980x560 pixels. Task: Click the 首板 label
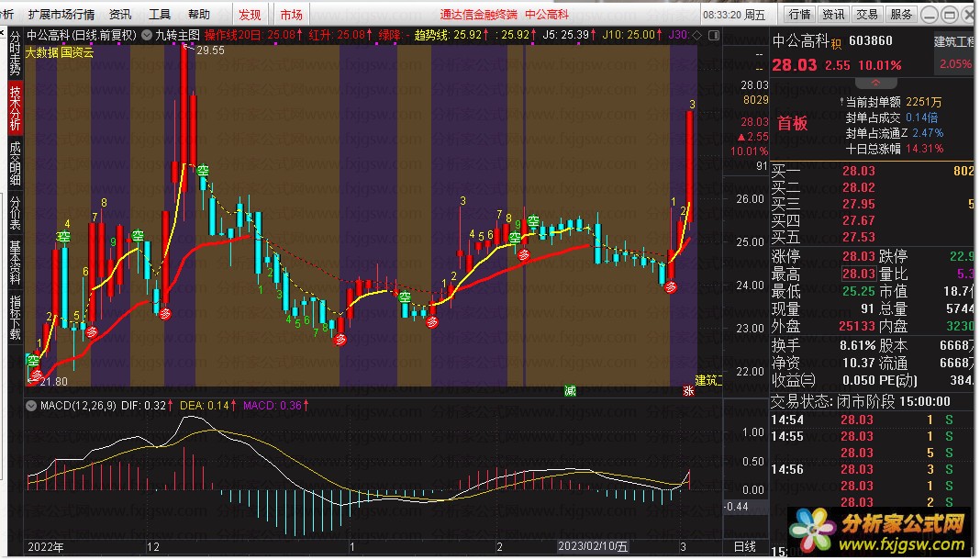click(792, 123)
